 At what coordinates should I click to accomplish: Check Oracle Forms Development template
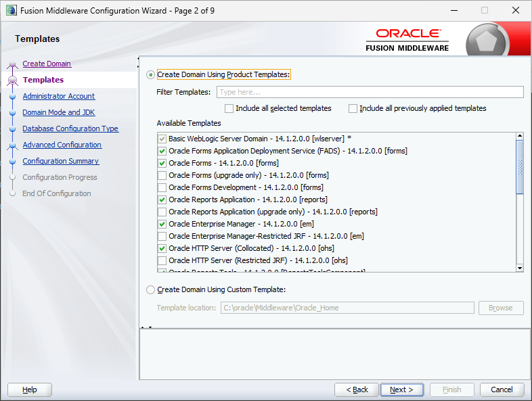pos(162,187)
